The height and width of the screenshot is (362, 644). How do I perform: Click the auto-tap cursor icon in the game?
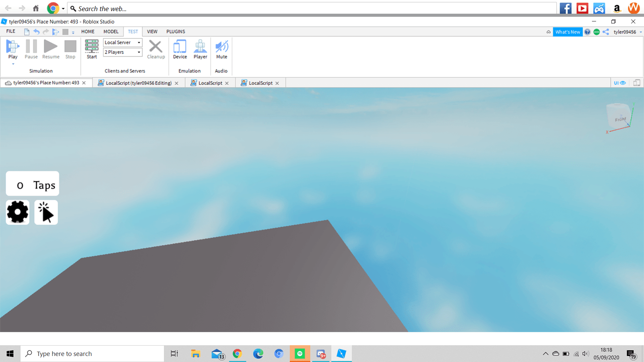[46, 212]
